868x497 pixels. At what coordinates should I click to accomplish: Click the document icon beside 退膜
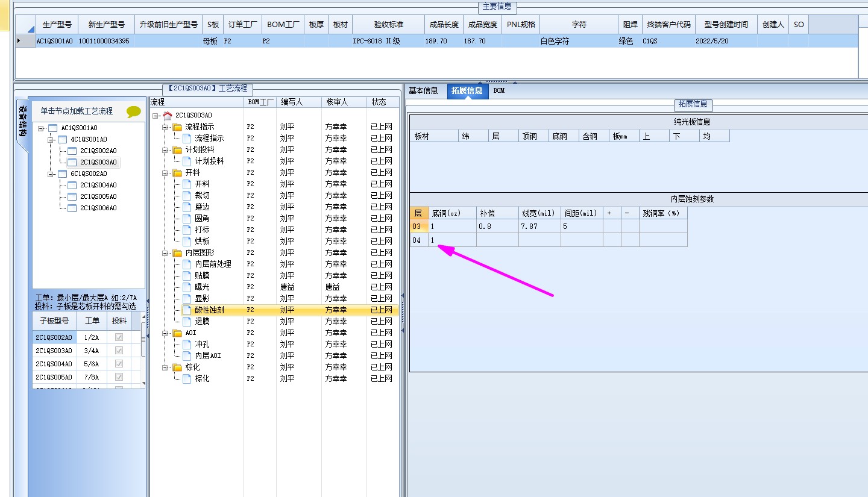pyautogui.click(x=187, y=321)
